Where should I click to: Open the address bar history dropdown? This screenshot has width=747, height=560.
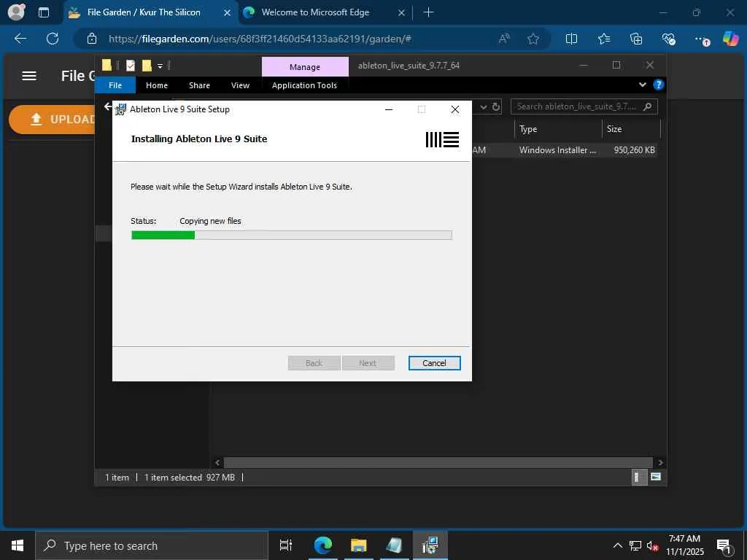[483, 106]
